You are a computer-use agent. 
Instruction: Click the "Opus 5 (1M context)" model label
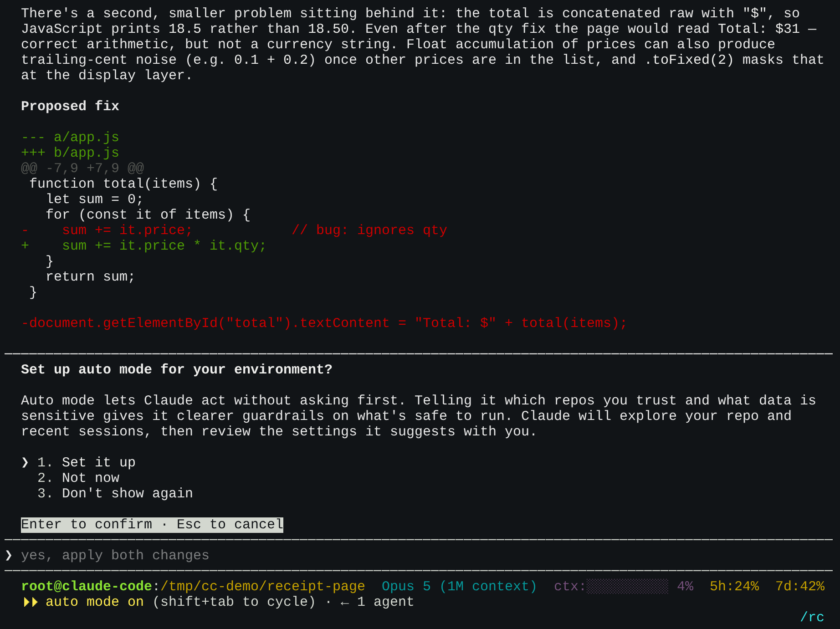pyautogui.click(x=459, y=586)
